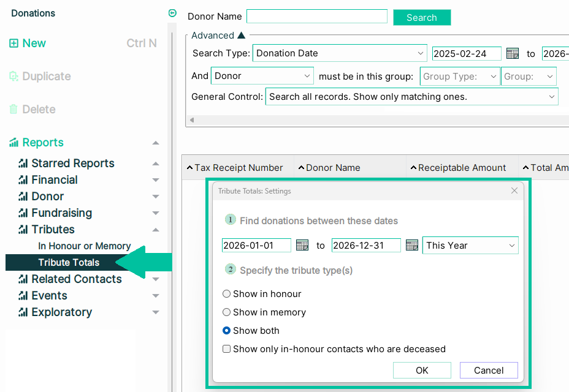569x392 pixels.
Task: Open the This Year date range dropdown
Action: tap(470, 246)
